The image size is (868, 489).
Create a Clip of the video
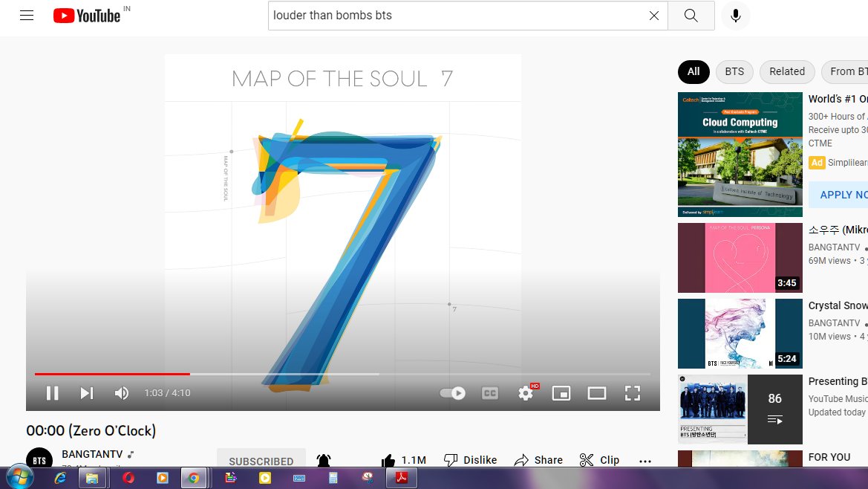pyautogui.click(x=599, y=460)
